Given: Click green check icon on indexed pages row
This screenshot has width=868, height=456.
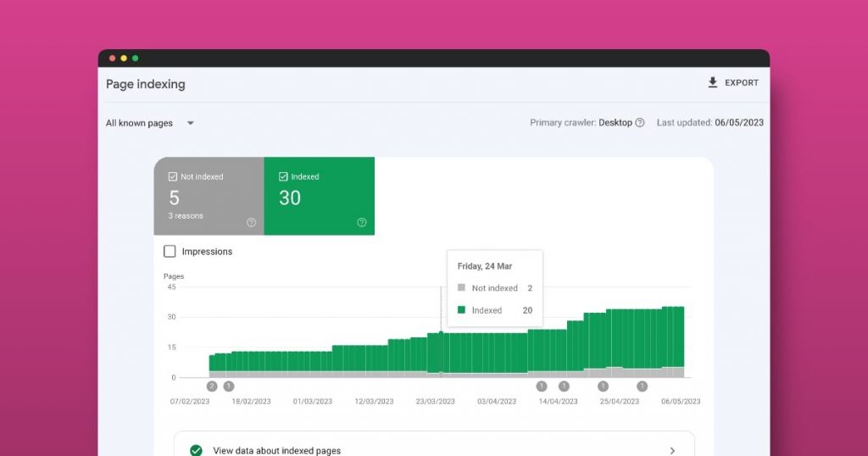Looking at the screenshot, I should [x=196, y=450].
